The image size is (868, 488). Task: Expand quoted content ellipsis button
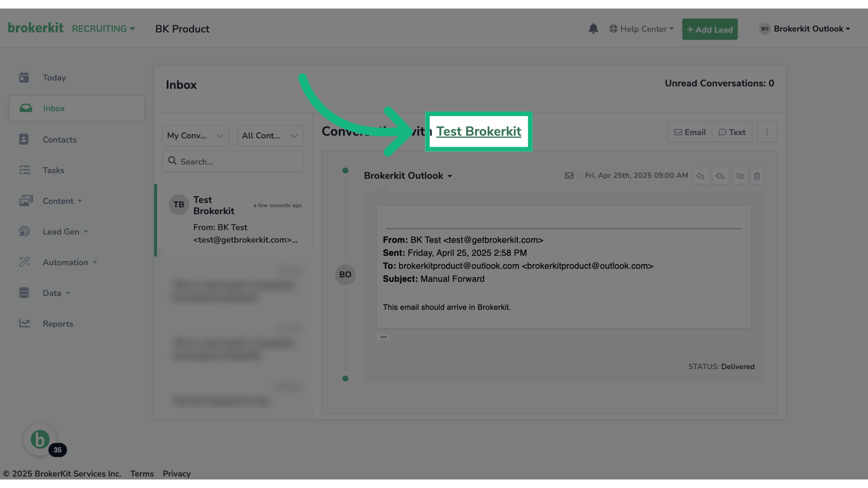click(383, 337)
